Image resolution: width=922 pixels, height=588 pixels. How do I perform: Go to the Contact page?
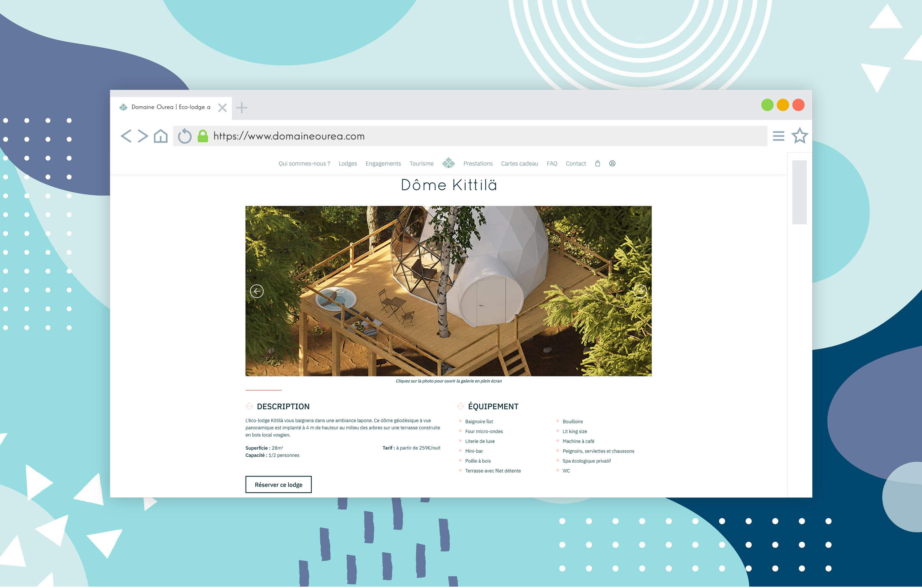click(575, 164)
